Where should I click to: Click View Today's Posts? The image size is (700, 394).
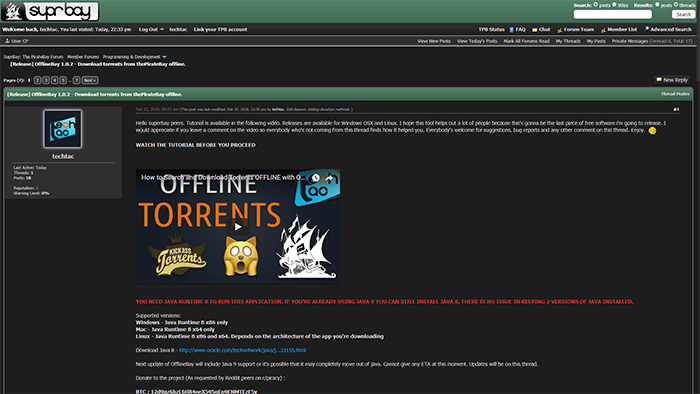(477, 41)
